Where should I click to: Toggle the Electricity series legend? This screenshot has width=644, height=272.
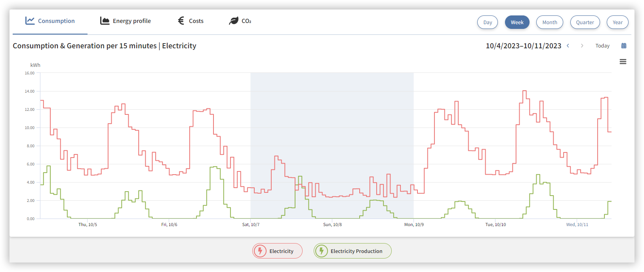pyautogui.click(x=277, y=251)
